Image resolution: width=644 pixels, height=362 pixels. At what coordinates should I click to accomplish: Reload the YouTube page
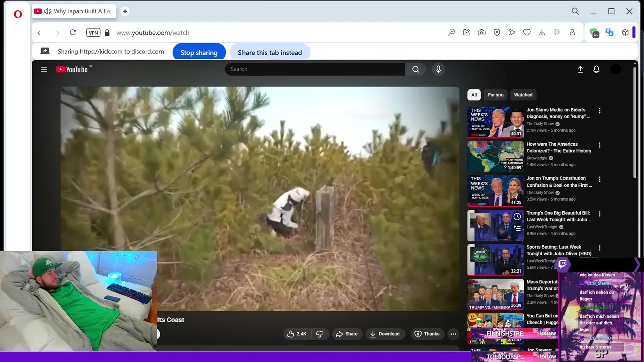pos(73,32)
